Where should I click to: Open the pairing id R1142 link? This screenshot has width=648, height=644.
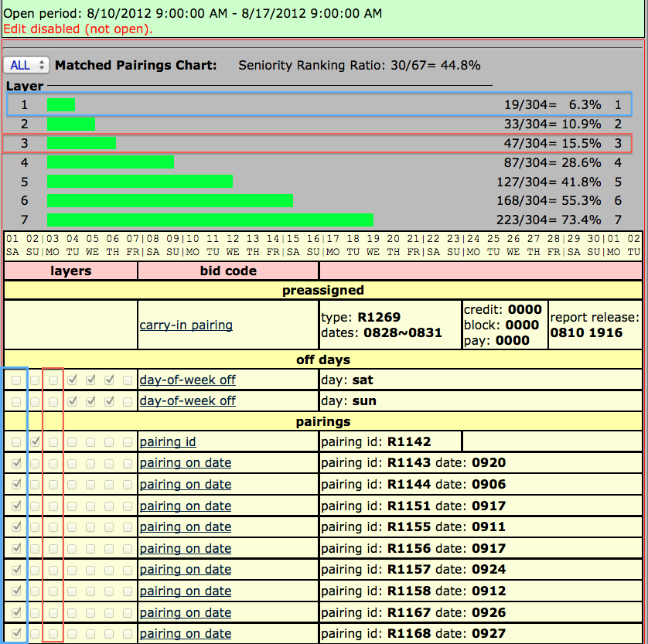pos(167,441)
